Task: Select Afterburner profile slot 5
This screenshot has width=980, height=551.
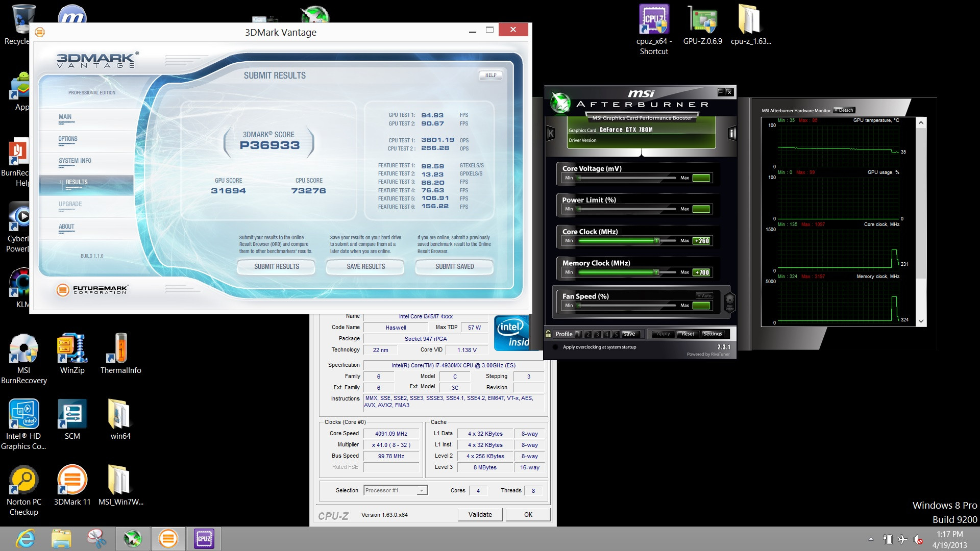Action: [x=616, y=334]
